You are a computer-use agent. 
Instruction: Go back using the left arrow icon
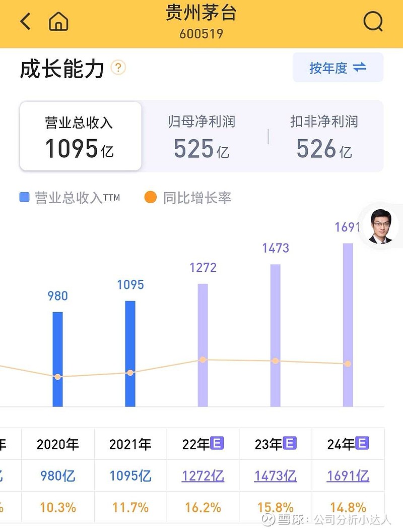(25, 22)
